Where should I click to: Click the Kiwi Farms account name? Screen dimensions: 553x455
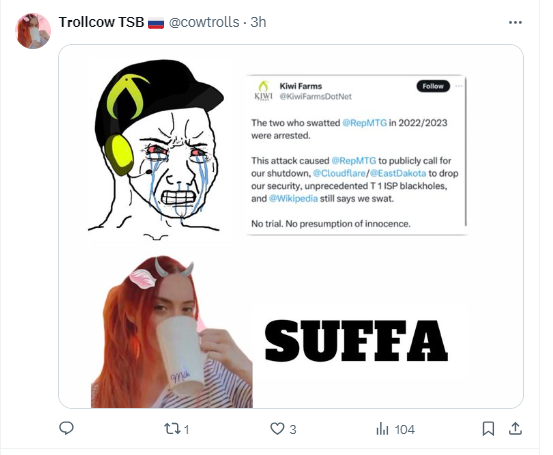pyautogui.click(x=300, y=86)
